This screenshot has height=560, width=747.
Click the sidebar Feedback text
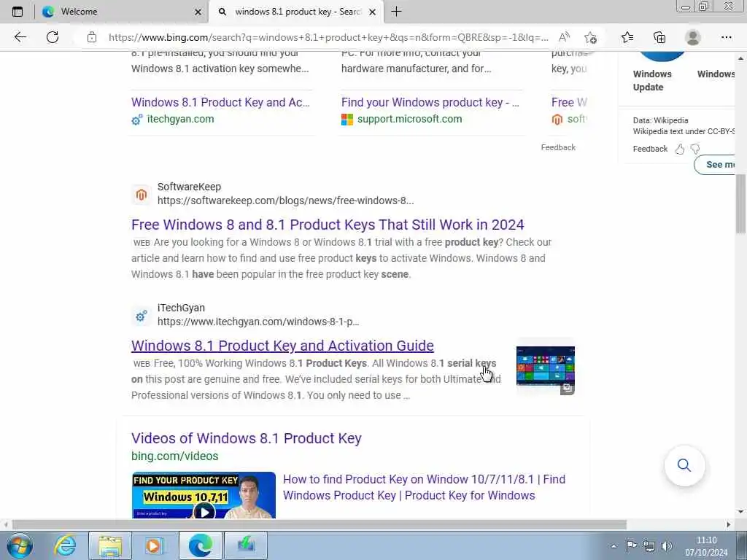tap(650, 149)
